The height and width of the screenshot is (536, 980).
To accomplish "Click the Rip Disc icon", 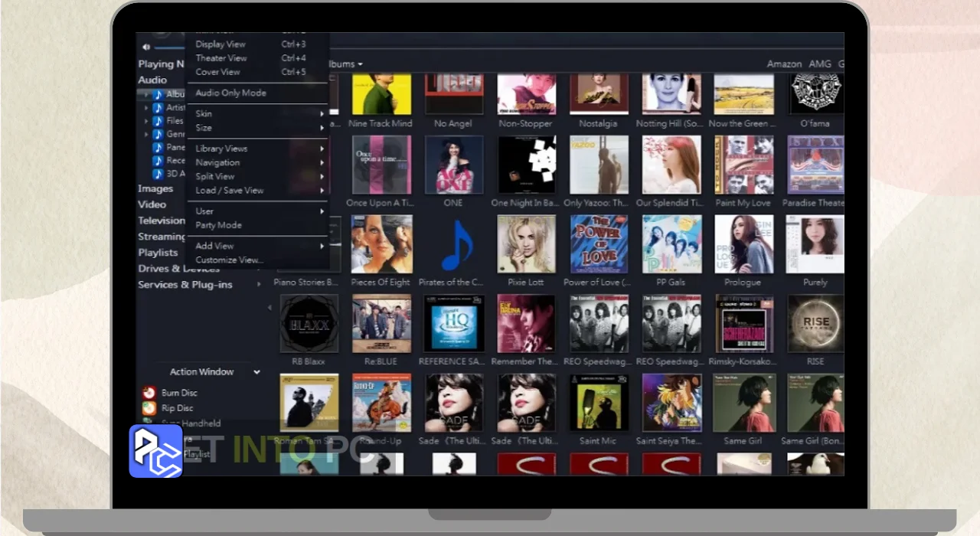I will (x=149, y=408).
